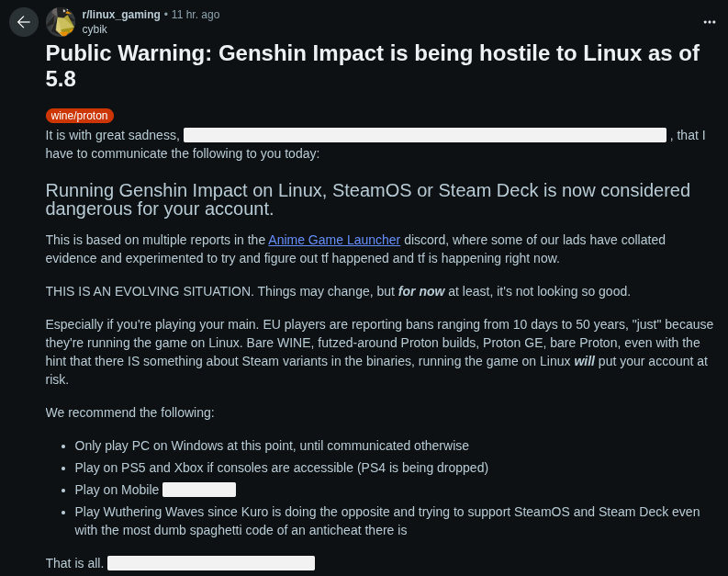Reveal the spoiler following "That is all."
The height and width of the screenshot is (576, 728).
click(x=211, y=563)
